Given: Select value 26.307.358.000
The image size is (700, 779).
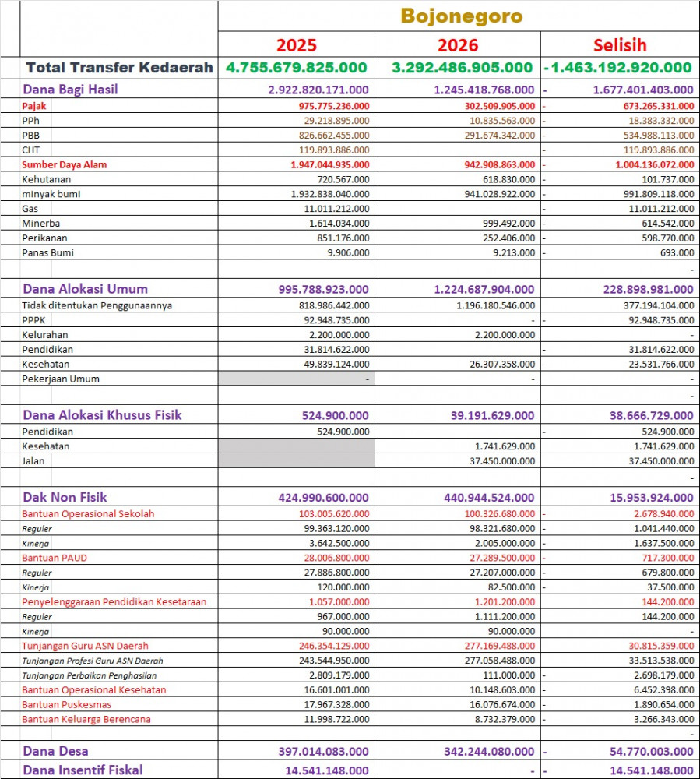Looking at the screenshot, I should pyautogui.click(x=502, y=364).
